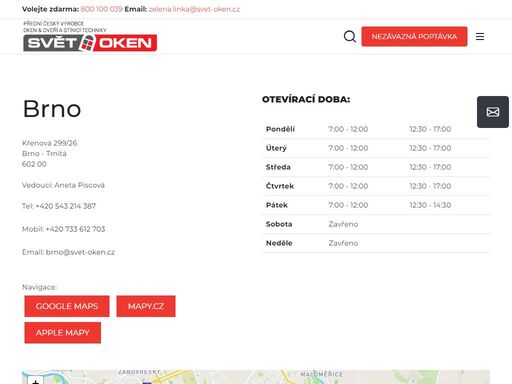The width and height of the screenshot is (512, 384).
Task: Click Neděle Zavřeno cell
Action: [343, 243]
